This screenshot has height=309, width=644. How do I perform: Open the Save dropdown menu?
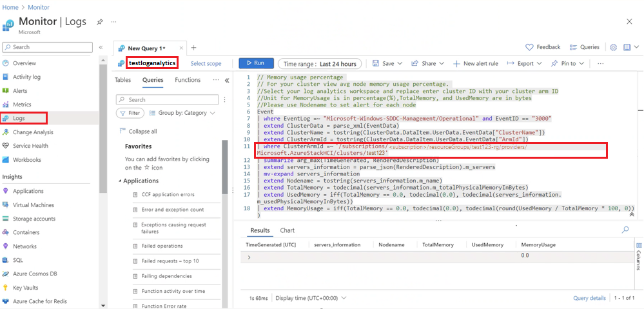[x=388, y=63]
